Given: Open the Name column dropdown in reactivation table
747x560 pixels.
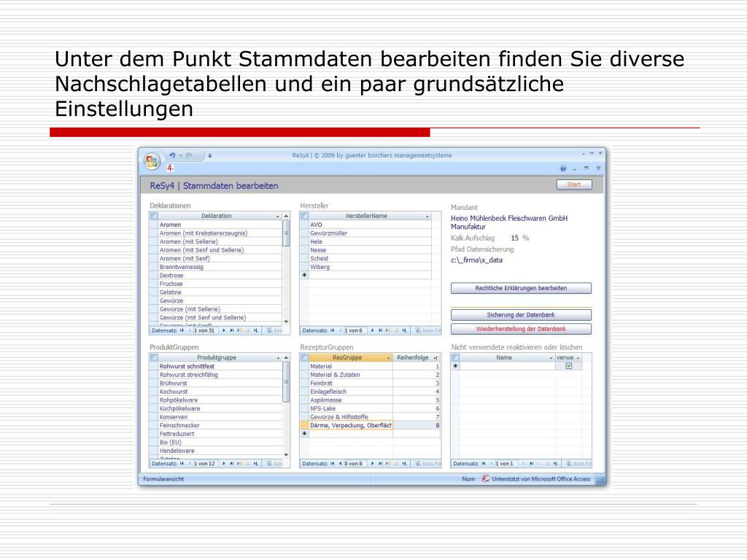Looking at the screenshot, I should (x=551, y=357).
